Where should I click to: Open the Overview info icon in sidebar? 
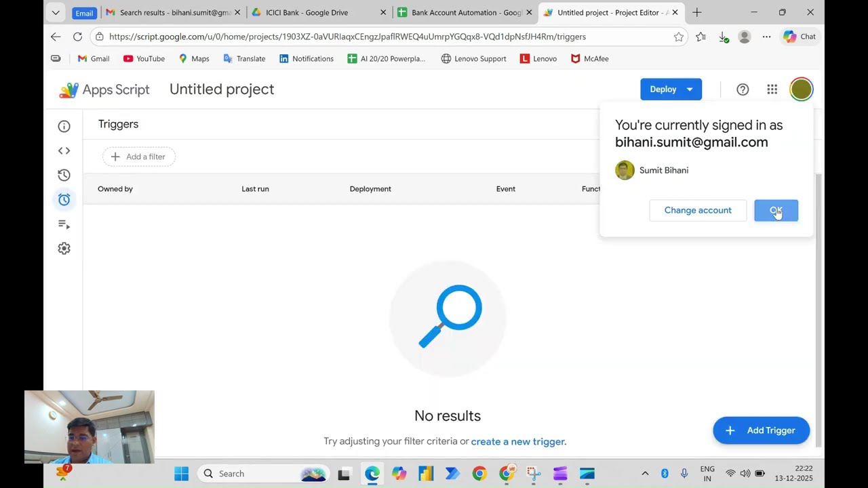[64, 126]
